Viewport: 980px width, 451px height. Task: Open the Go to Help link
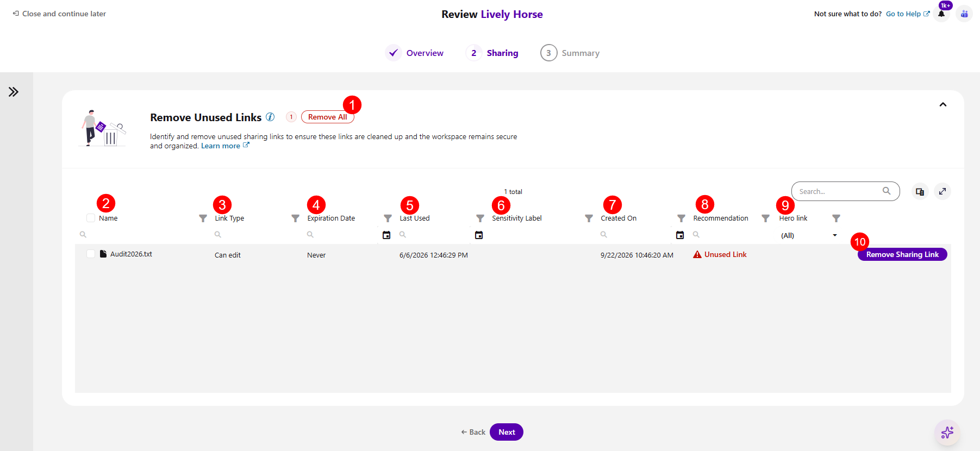tap(908, 14)
